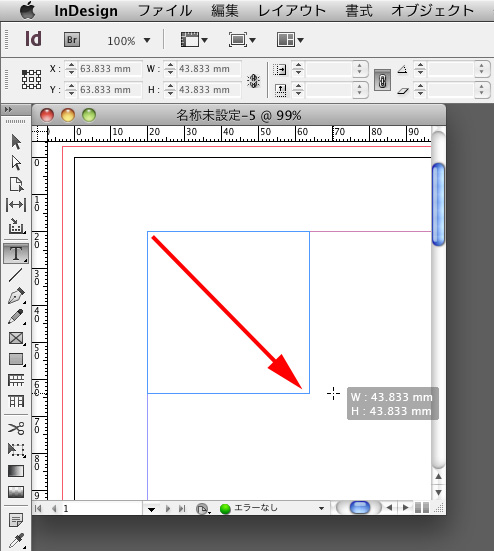Select the Rectangle Frame tool
The image size is (494, 551).
pyautogui.click(x=16, y=338)
